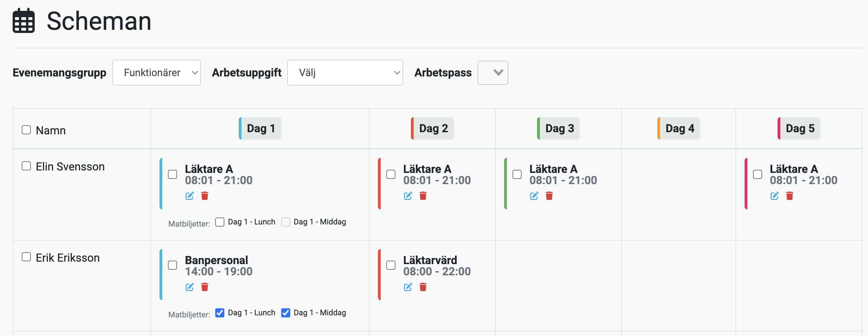Edit Erik Eriksson's Läktarvärd shift
The height and width of the screenshot is (336, 868).
pos(408,287)
